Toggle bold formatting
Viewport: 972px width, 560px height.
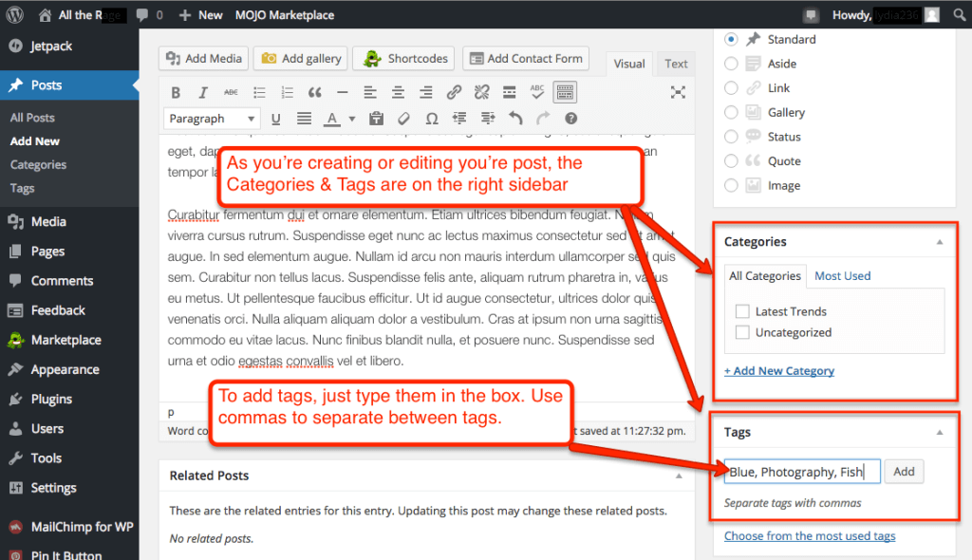[x=176, y=92]
